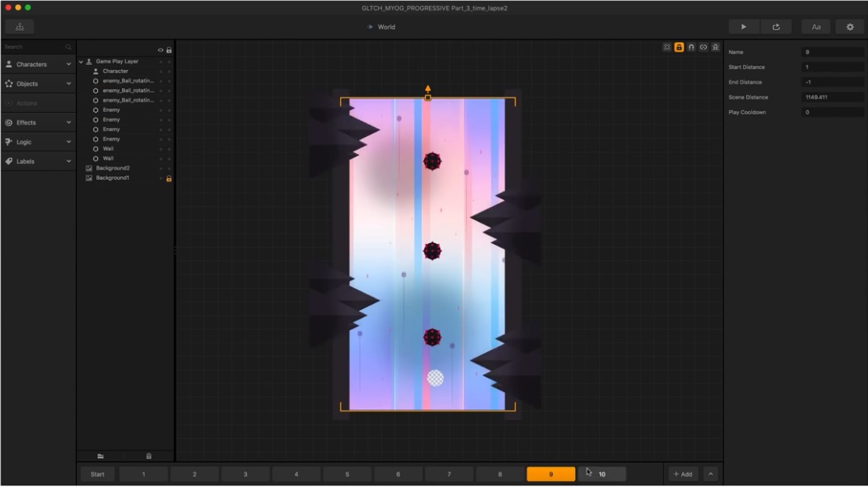The image size is (868, 487).
Task: Switch to scene tab 5
Action: [x=347, y=474]
